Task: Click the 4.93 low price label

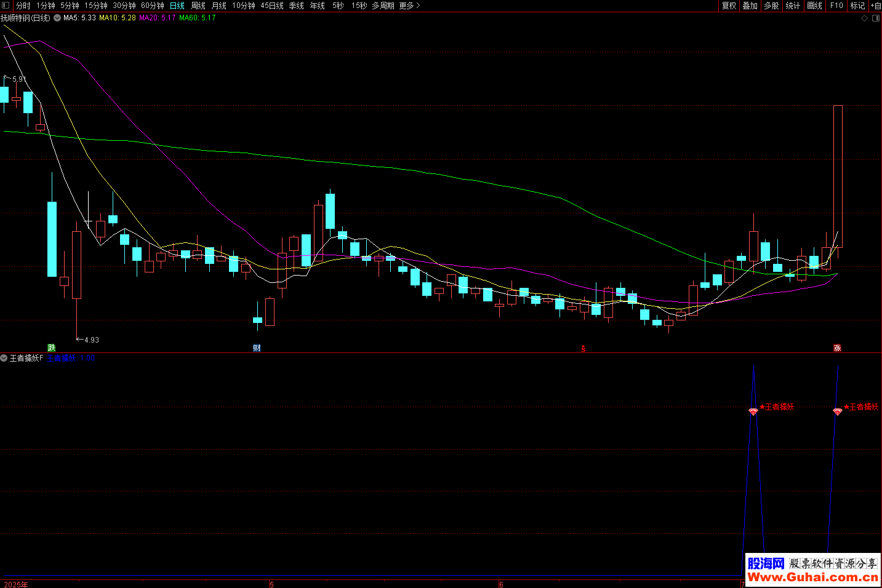Action: tap(92, 340)
